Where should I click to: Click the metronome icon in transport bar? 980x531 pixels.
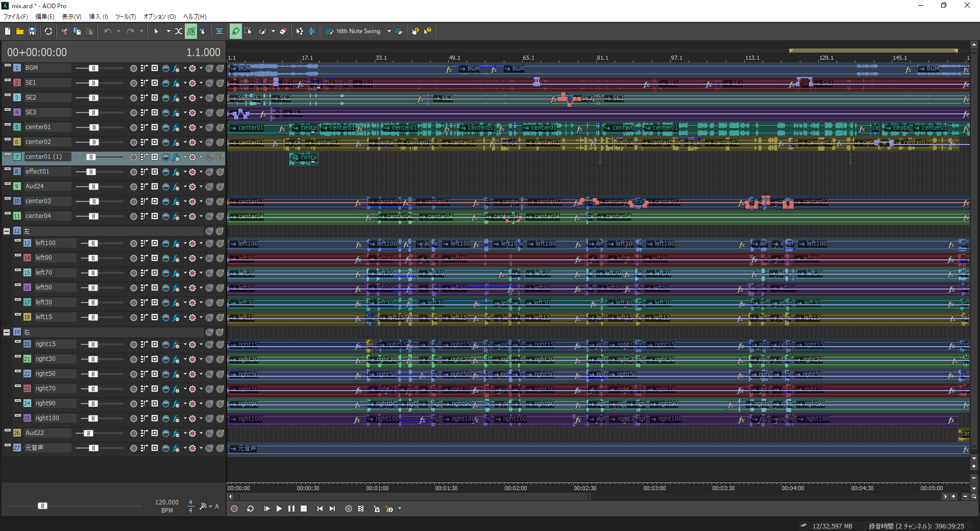coord(376,509)
